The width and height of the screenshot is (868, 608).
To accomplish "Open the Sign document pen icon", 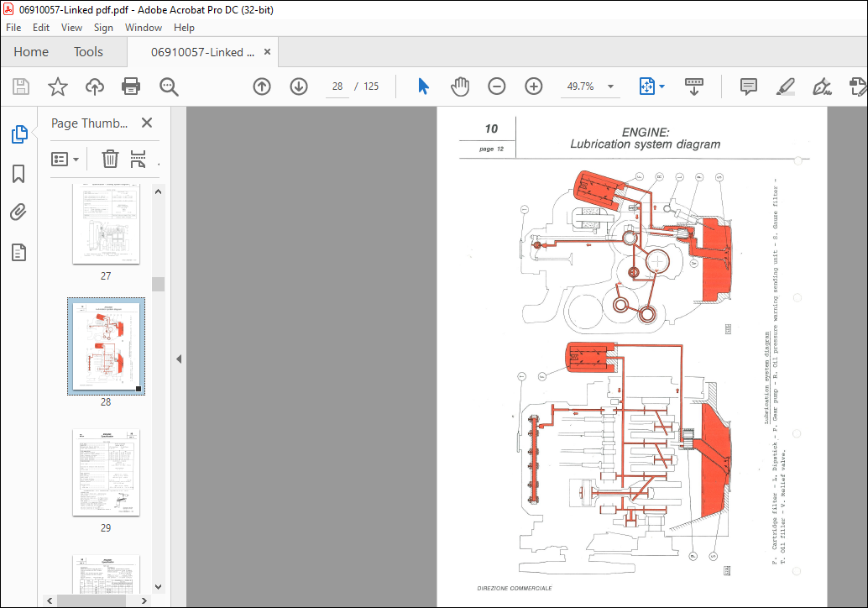I will pyautogui.click(x=822, y=86).
